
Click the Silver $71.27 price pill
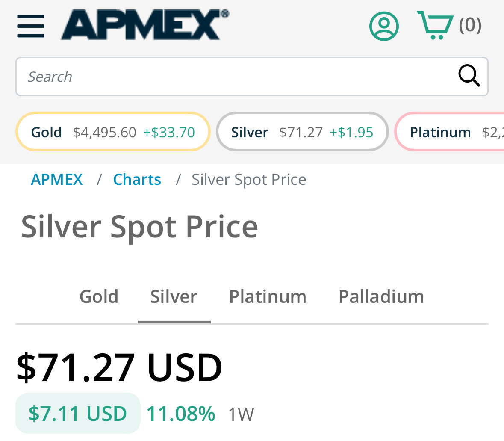tap(302, 132)
